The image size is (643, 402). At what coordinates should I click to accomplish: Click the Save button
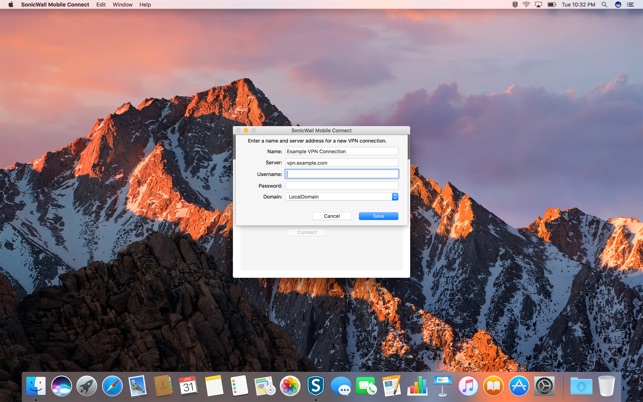click(x=378, y=216)
